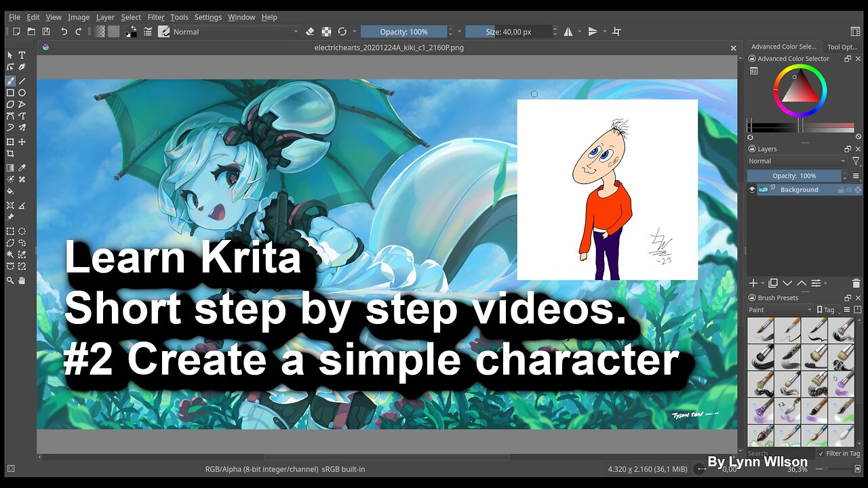This screenshot has width=868, height=488.
Task: Select the Fill bucket tool
Action: click(x=10, y=191)
